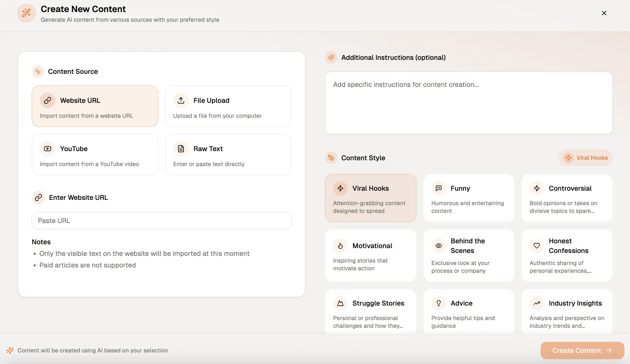Click the lightbulb icon on the Advice card

438,303
